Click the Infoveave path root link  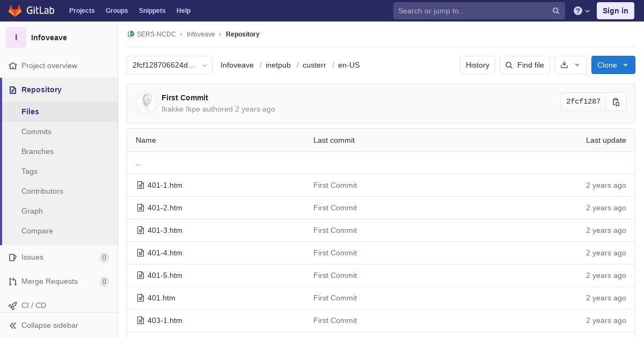point(237,65)
